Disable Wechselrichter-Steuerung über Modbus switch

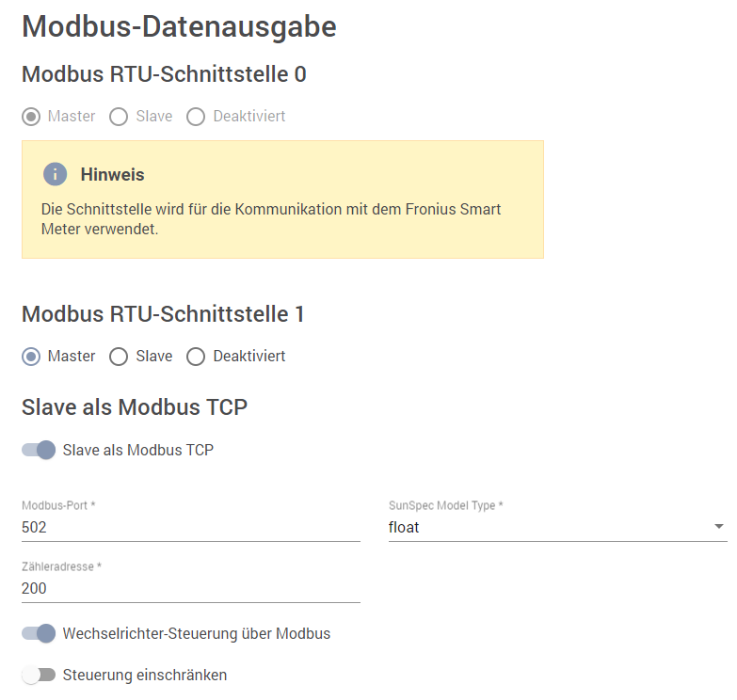(39, 633)
